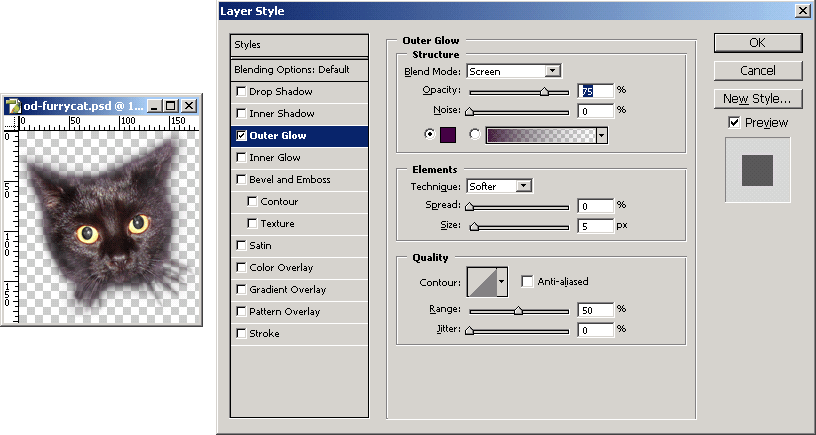Select the gradient radio button

(x=475, y=134)
